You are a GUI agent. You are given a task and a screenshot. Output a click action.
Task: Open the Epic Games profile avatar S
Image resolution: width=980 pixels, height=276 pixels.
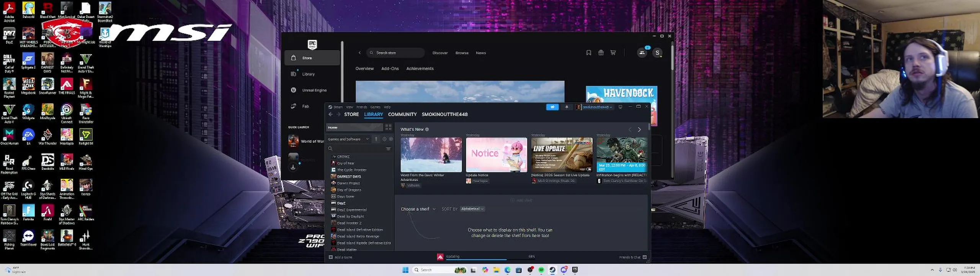point(657,53)
